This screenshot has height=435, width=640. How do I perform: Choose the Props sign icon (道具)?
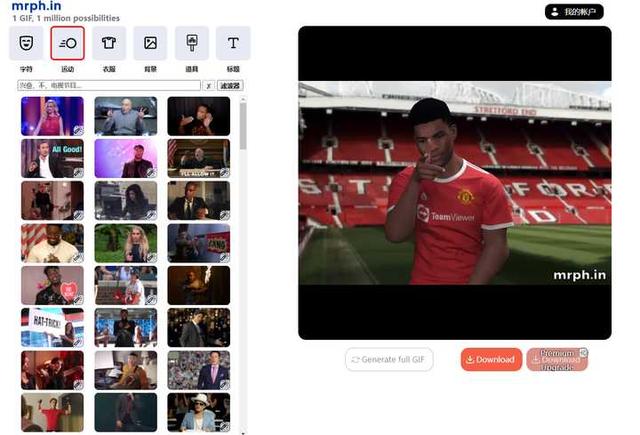point(192,43)
